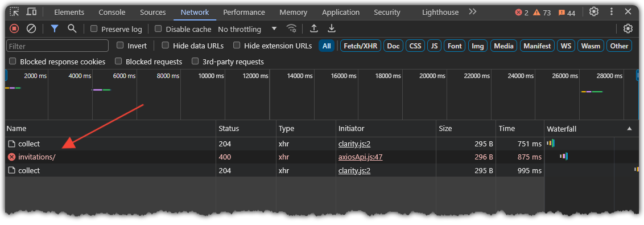Clear the network log
The image size is (644, 225).
tap(31, 28)
